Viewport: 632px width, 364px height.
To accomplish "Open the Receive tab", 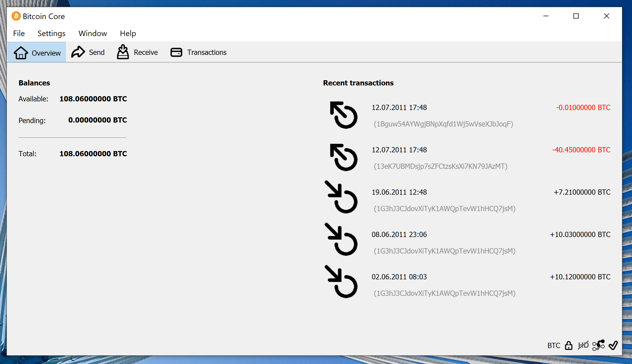I will pyautogui.click(x=137, y=52).
